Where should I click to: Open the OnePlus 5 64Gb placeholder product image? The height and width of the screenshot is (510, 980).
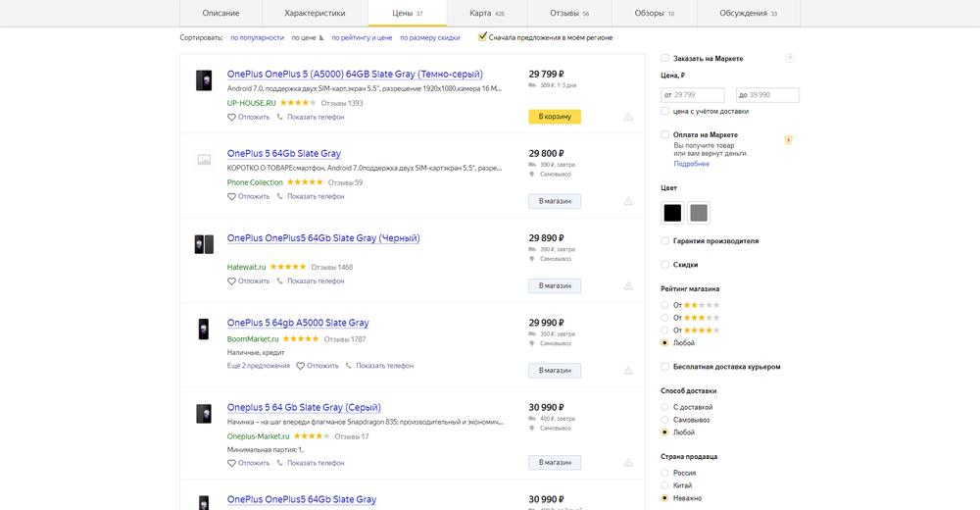[x=204, y=160]
